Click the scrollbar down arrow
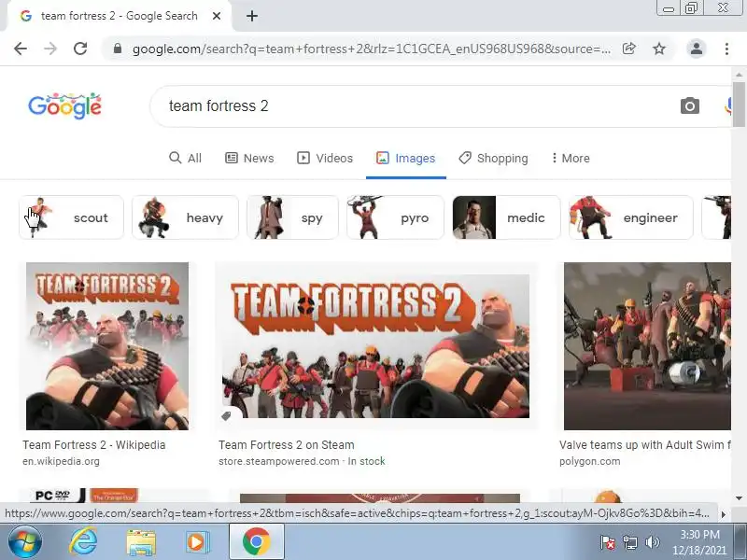 [739, 498]
